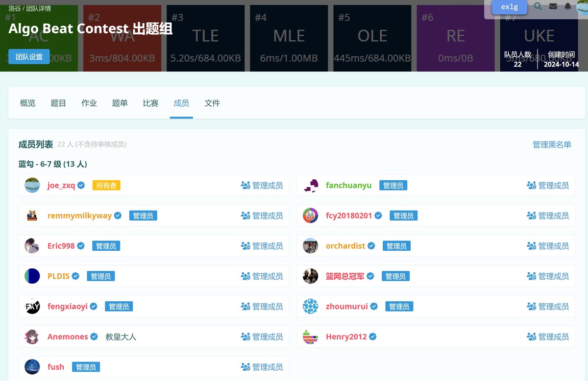The width and height of the screenshot is (588, 381).
Task: Click 管理成员 for fush
Action: click(262, 367)
